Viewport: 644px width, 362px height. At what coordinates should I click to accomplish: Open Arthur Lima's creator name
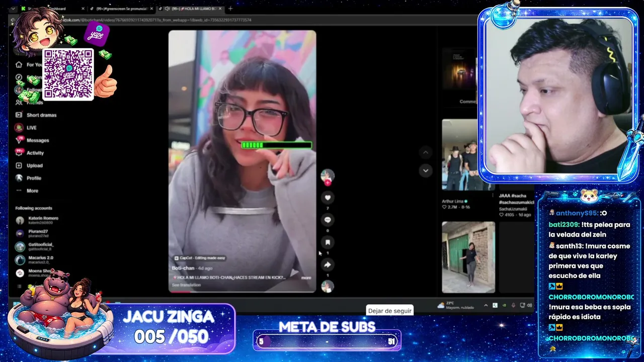coord(453,201)
